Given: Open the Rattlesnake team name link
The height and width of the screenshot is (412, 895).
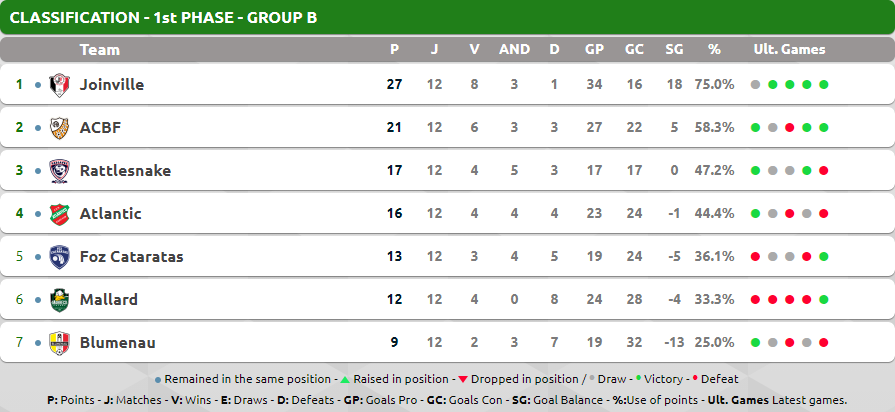Looking at the screenshot, I should coord(125,171).
